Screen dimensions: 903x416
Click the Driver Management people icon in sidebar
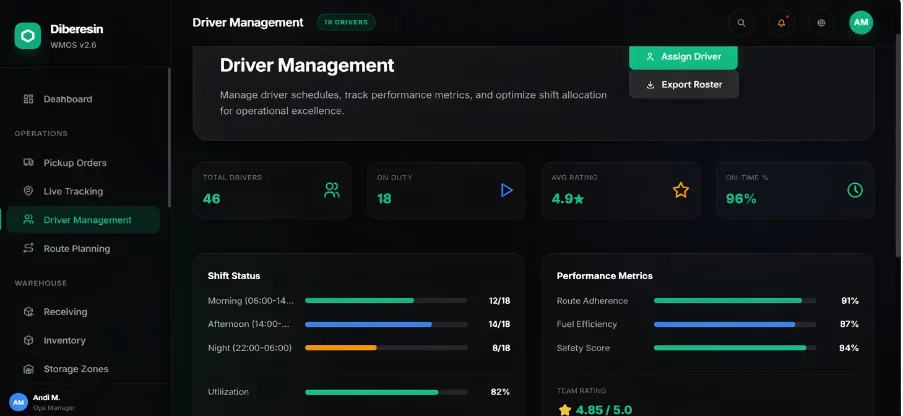point(28,220)
